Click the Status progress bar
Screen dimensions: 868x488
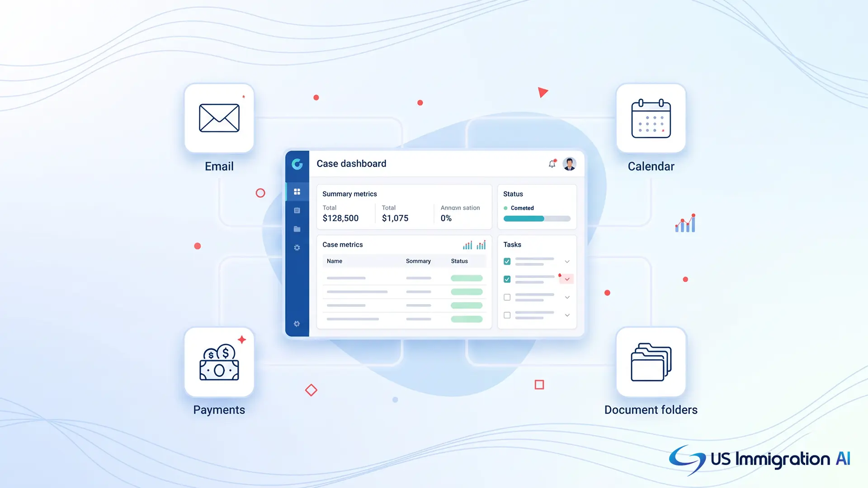tap(537, 219)
